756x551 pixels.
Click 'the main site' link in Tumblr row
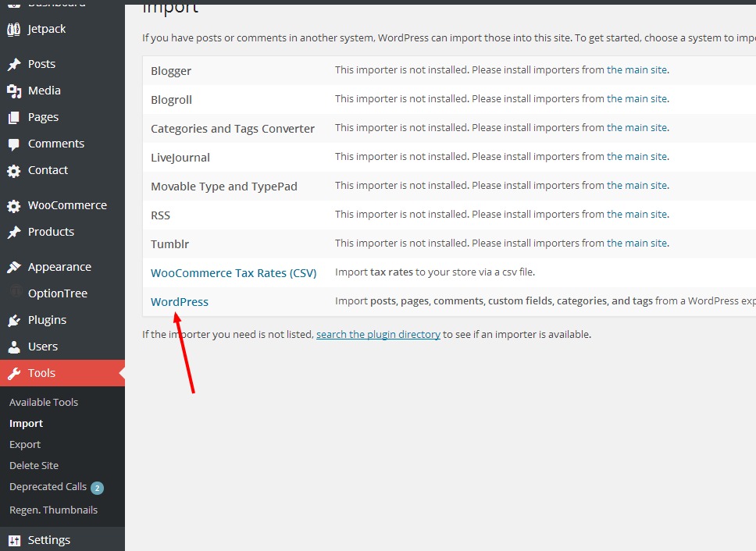pyautogui.click(x=637, y=244)
